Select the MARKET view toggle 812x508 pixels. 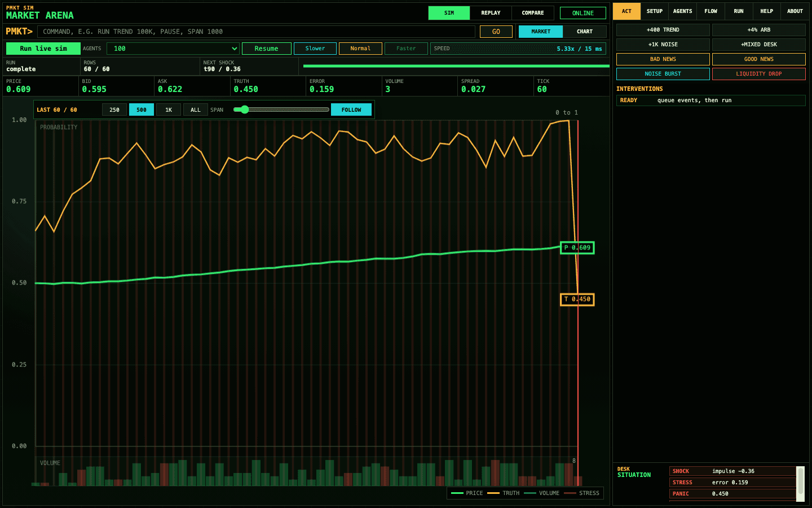541,32
